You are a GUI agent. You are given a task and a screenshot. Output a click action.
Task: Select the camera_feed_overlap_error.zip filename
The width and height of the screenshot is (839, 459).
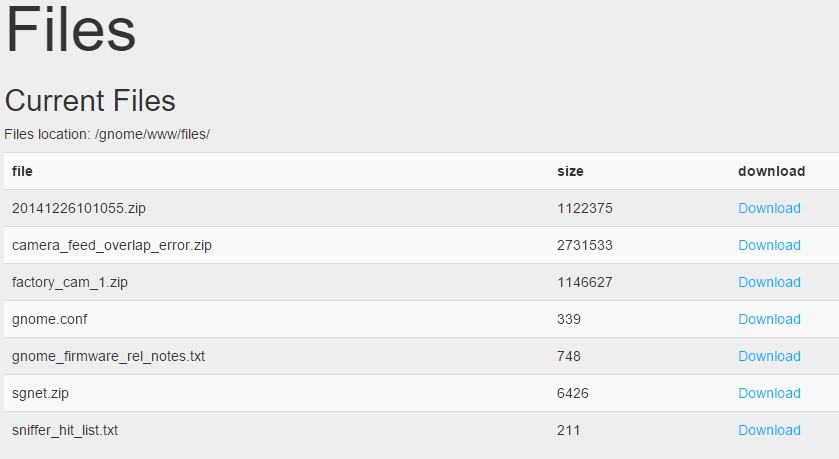[x=112, y=245]
